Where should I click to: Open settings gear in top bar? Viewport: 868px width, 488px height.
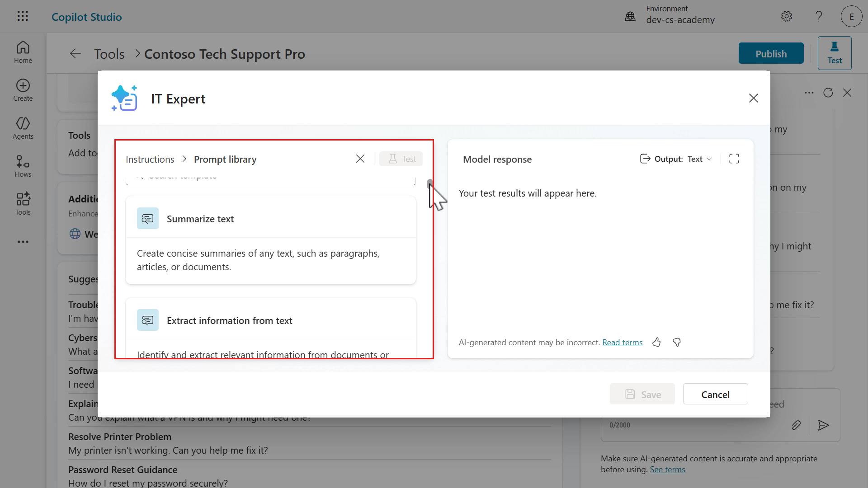tap(787, 17)
